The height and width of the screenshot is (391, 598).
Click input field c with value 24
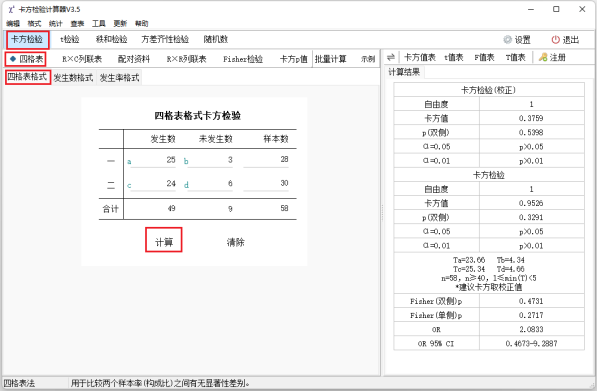tap(153, 184)
